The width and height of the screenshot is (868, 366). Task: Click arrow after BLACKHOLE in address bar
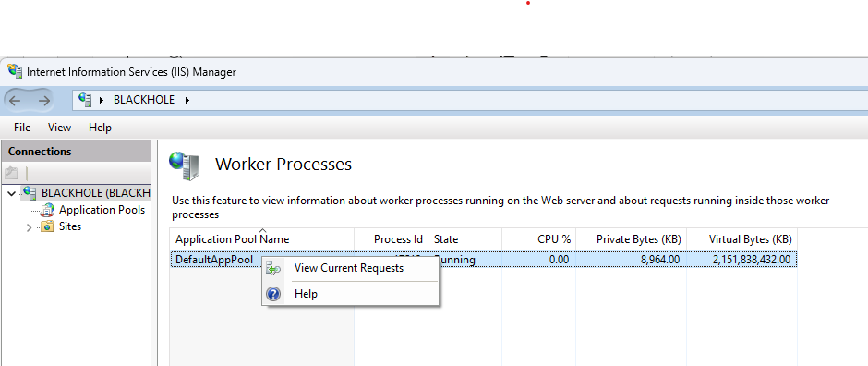pos(187,100)
